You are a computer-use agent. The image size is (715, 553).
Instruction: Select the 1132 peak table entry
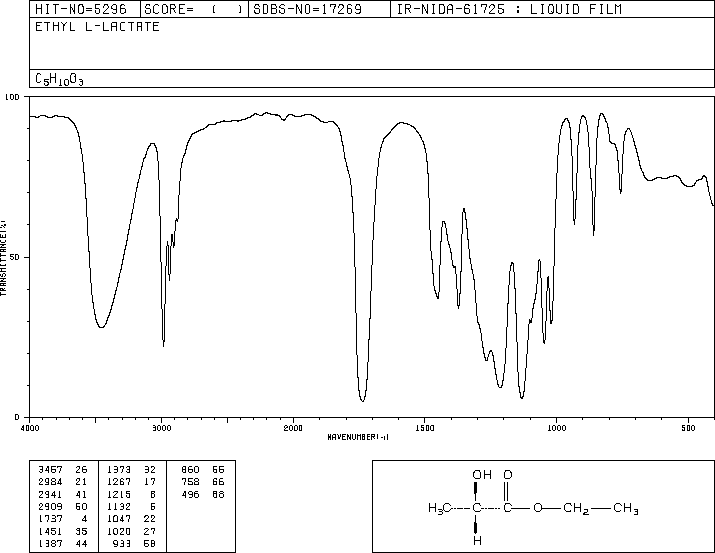[132, 506]
